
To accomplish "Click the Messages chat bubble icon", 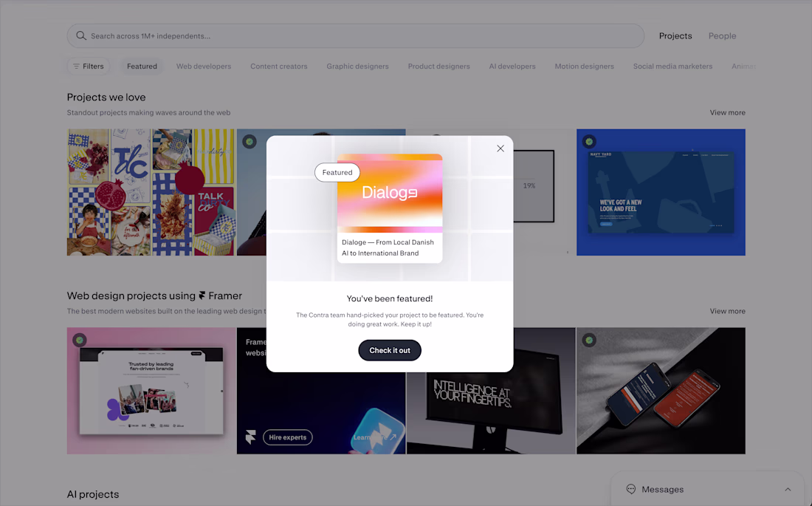I will [x=630, y=489].
